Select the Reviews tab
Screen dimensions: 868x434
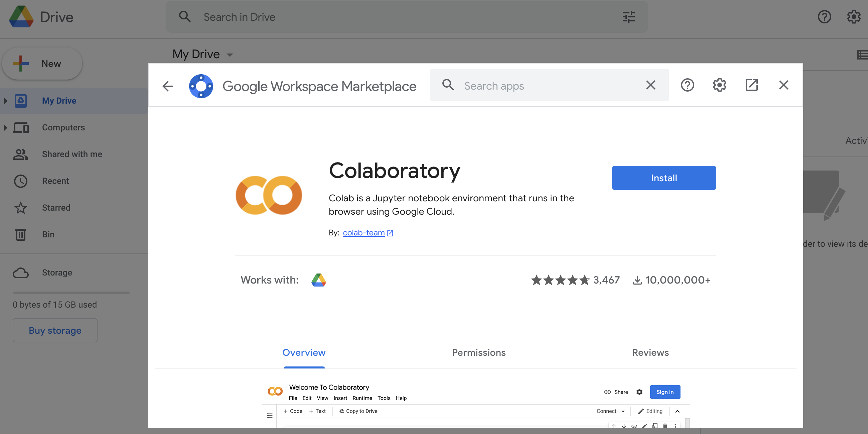pyautogui.click(x=650, y=352)
